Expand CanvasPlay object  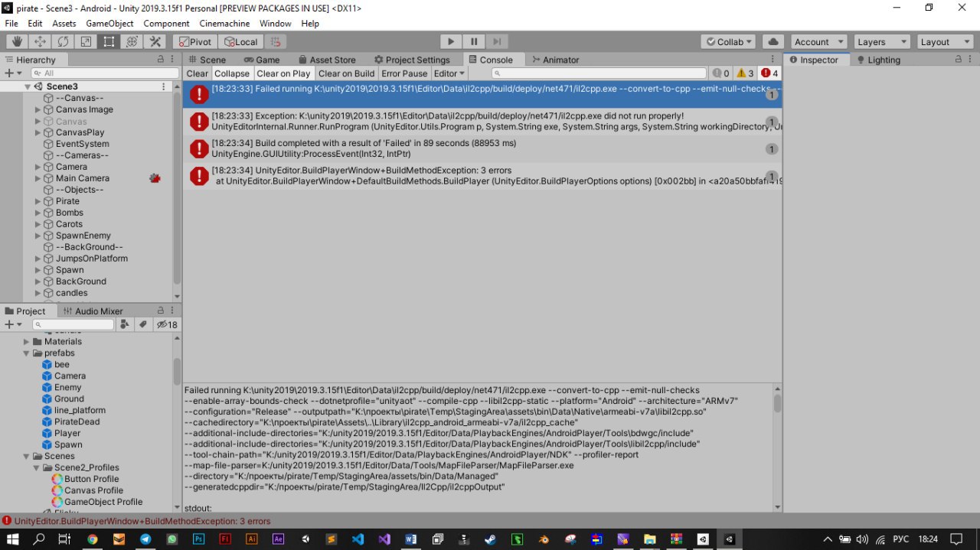click(38, 132)
